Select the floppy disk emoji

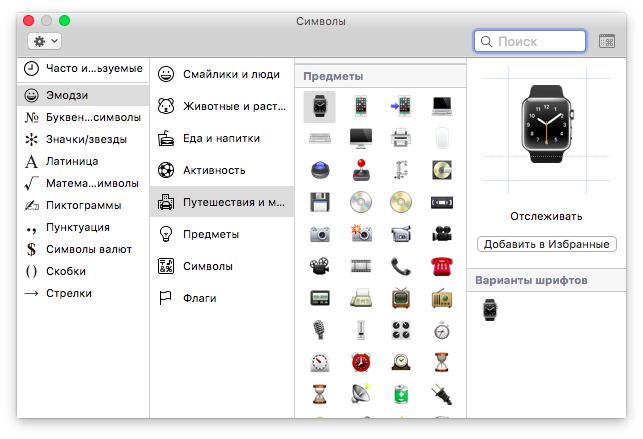coord(319,202)
